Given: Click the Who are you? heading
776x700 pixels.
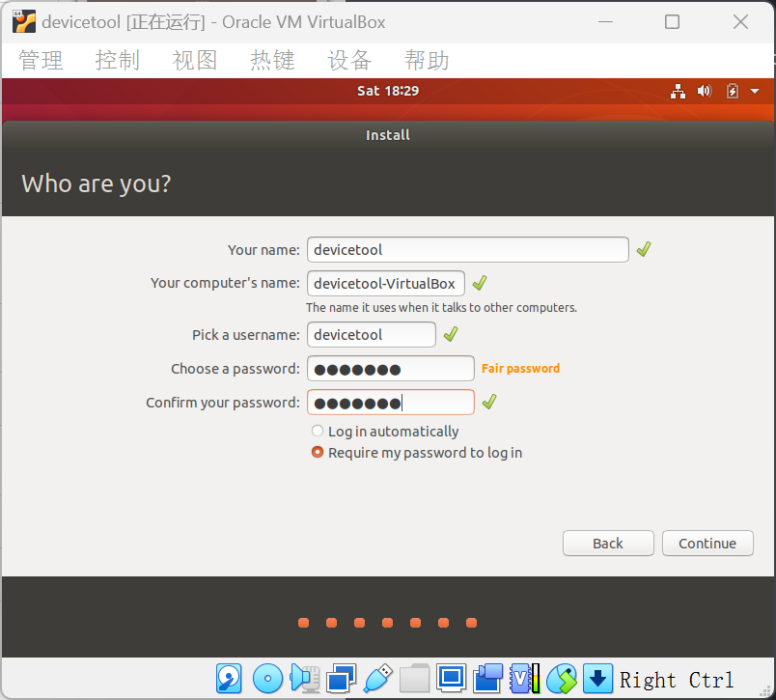Looking at the screenshot, I should (x=96, y=183).
